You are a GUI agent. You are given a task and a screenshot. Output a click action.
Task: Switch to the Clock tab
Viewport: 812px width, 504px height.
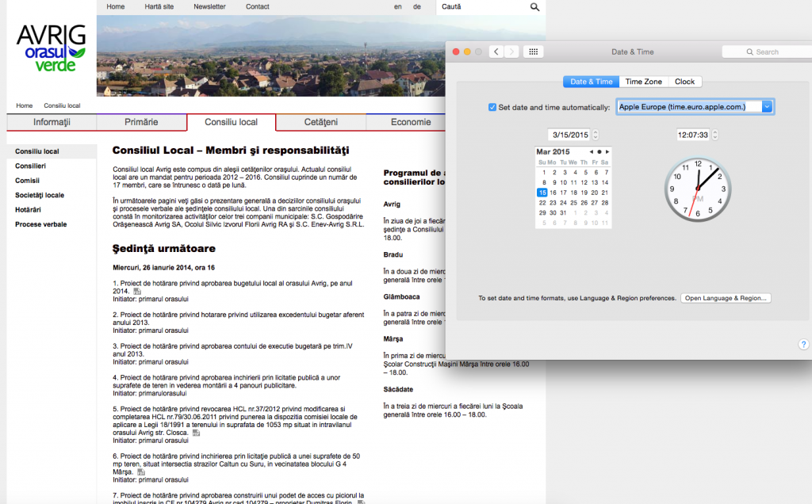(684, 82)
